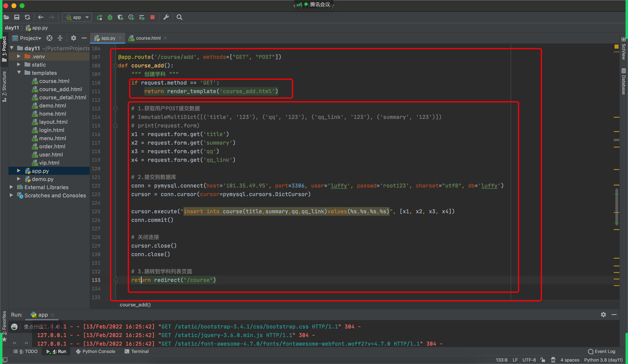Open the 6: TODO tool window
Screen dimensions: 628x364
coord(25,351)
